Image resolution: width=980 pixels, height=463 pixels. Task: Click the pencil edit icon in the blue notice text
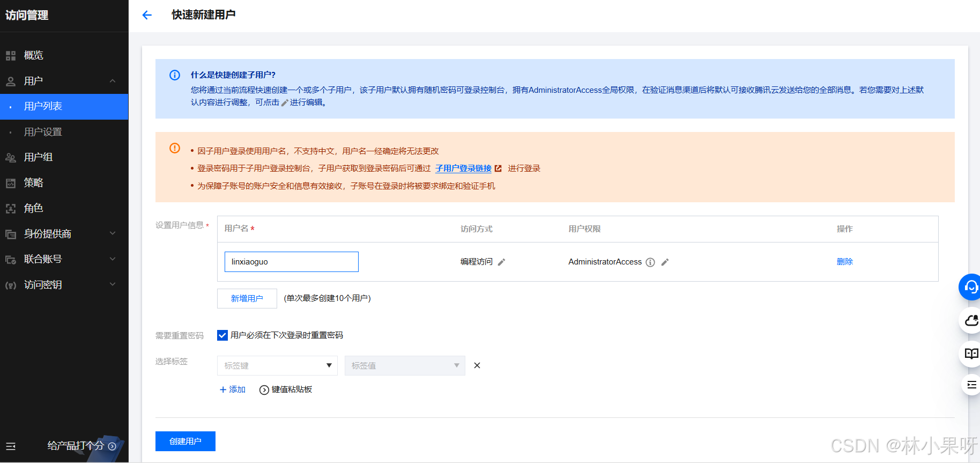click(x=285, y=102)
